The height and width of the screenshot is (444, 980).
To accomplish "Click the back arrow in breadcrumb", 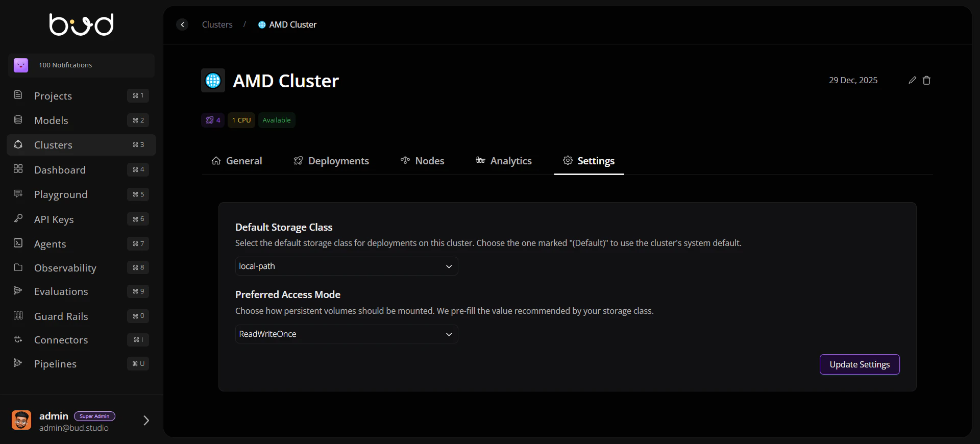I will pyautogui.click(x=182, y=24).
